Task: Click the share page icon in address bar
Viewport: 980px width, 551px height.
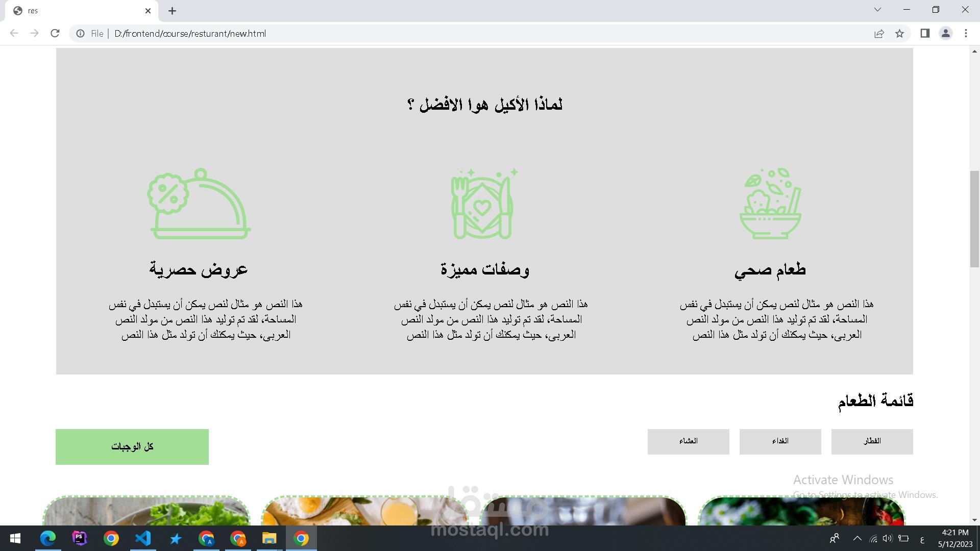Action: (x=879, y=34)
